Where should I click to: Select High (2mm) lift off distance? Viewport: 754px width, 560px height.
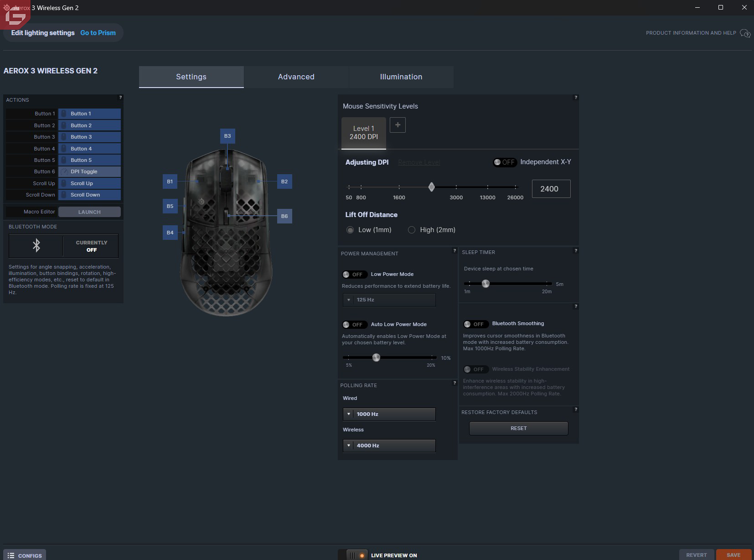pos(413,230)
